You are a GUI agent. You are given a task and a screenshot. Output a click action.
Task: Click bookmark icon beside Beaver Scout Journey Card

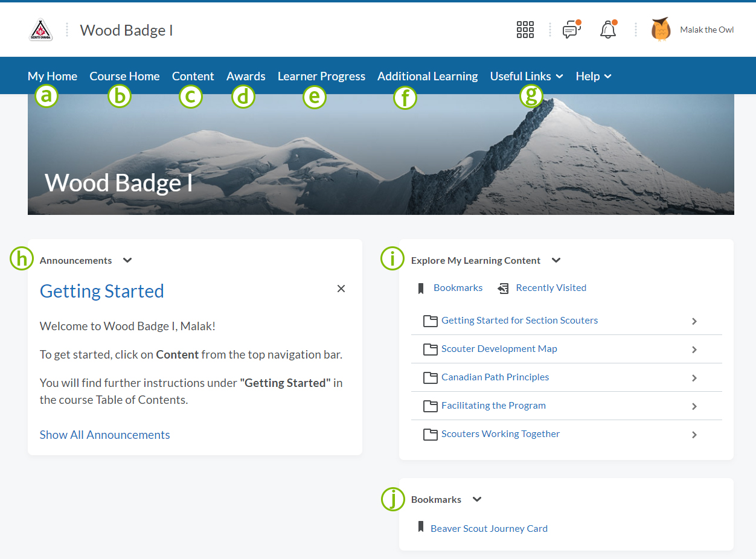click(x=421, y=527)
